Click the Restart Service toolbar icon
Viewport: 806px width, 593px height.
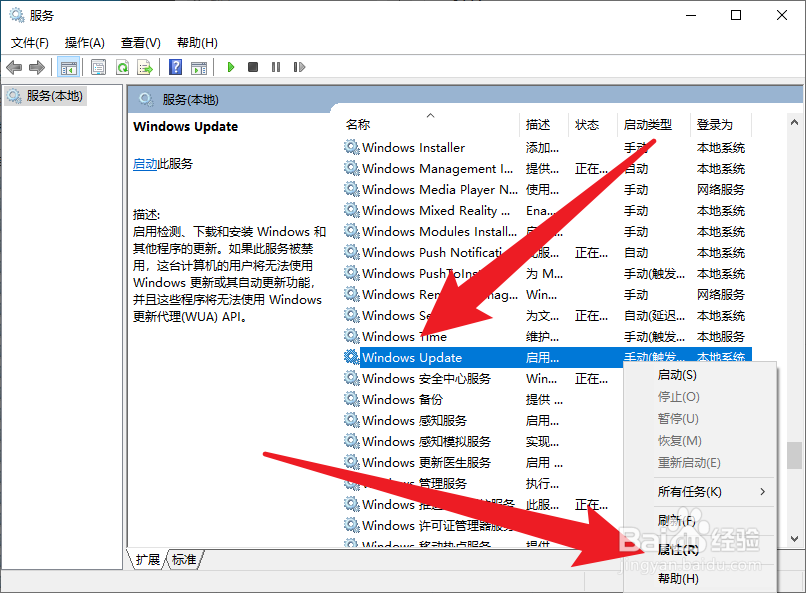299,67
